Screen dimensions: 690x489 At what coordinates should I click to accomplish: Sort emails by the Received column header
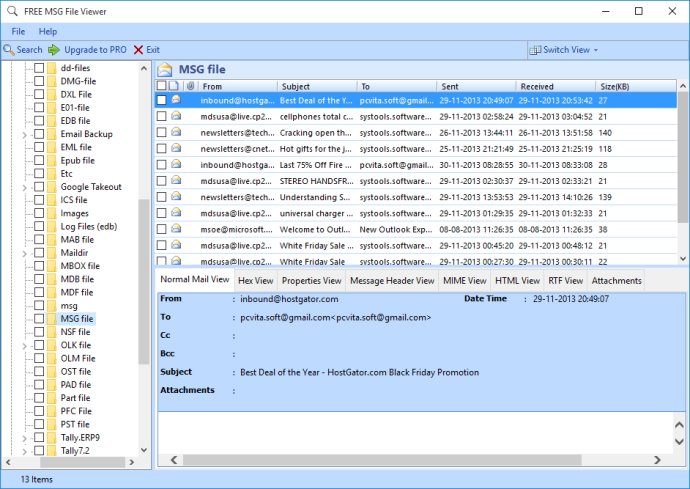(x=555, y=86)
